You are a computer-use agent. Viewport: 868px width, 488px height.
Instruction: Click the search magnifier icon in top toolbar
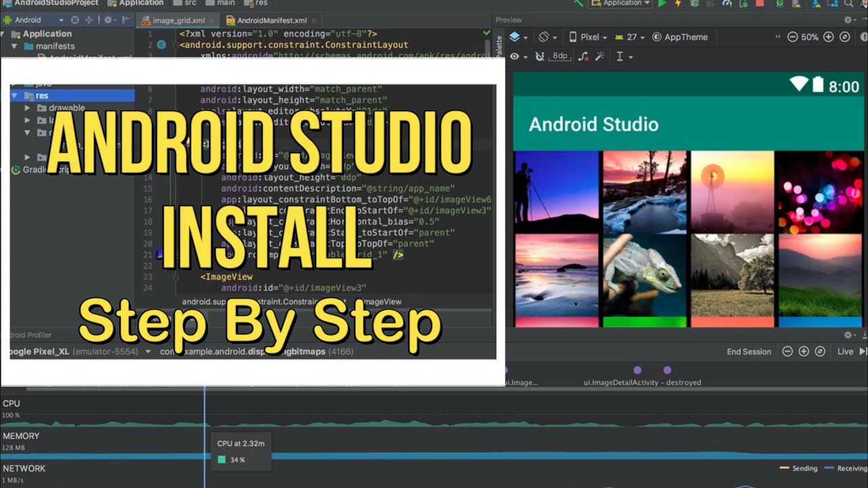click(x=849, y=3)
